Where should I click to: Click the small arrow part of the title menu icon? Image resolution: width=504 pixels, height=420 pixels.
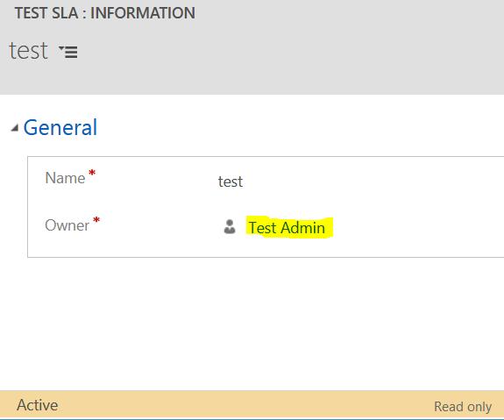61,48
